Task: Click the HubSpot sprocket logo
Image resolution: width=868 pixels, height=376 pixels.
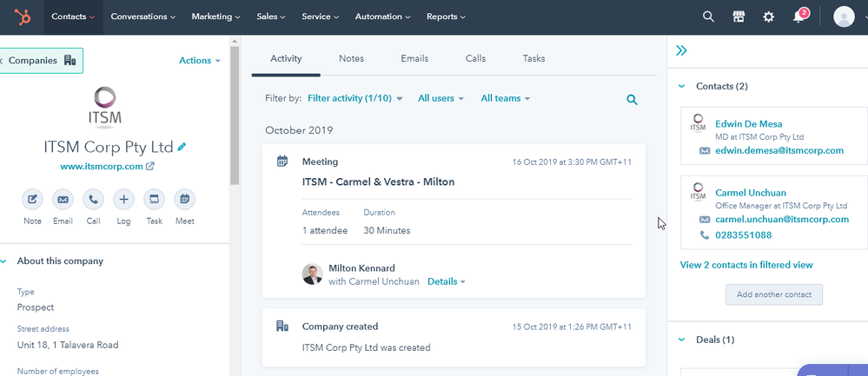Action: pyautogui.click(x=23, y=16)
